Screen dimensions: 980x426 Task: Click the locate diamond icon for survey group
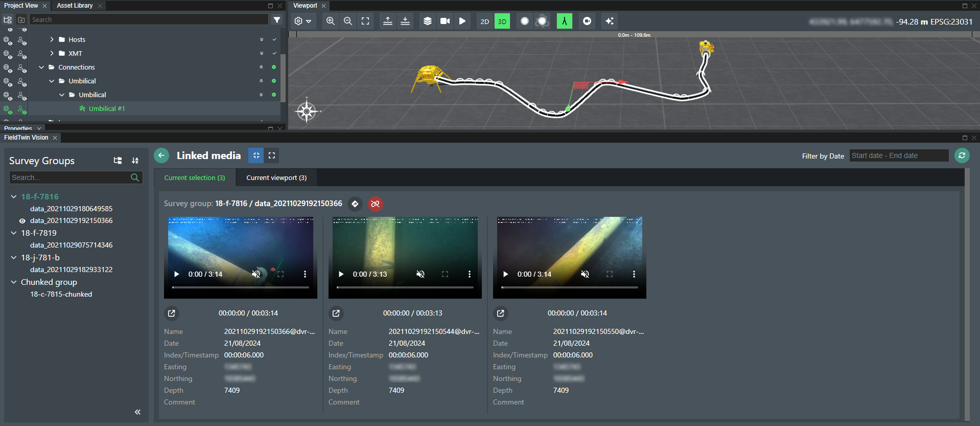[355, 204]
